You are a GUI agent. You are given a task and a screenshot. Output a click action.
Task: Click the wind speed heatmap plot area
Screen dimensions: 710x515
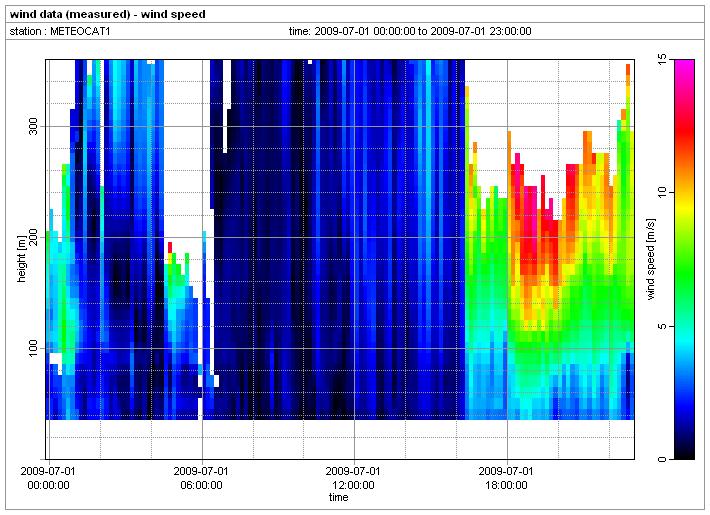click(x=340, y=259)
